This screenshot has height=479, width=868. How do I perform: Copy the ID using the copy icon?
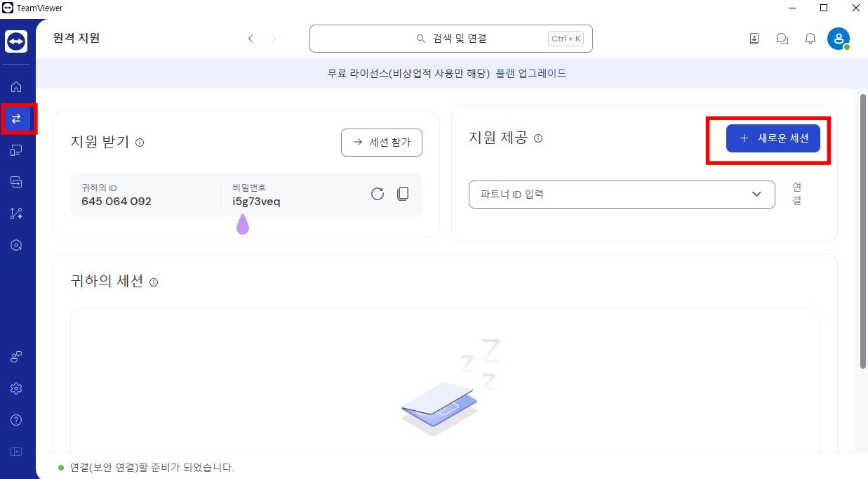(x=403, y=193)
